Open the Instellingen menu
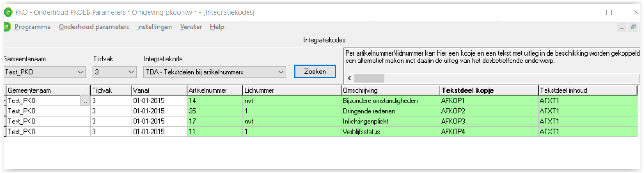This screenshot has height=173, width=644. pyautogui.click(x=154, y=27)
